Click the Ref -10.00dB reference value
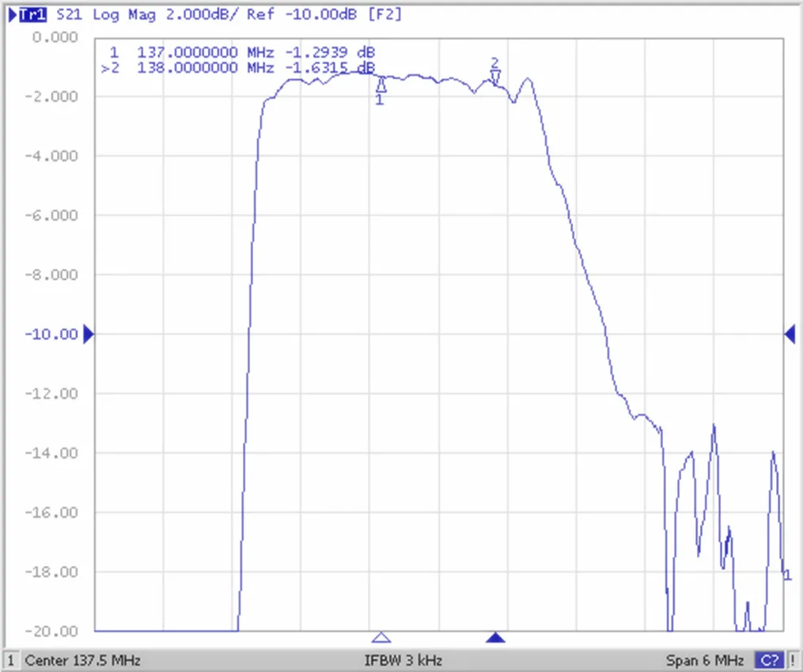The height and width of the screenshot is (672, 803). point(301,14)
